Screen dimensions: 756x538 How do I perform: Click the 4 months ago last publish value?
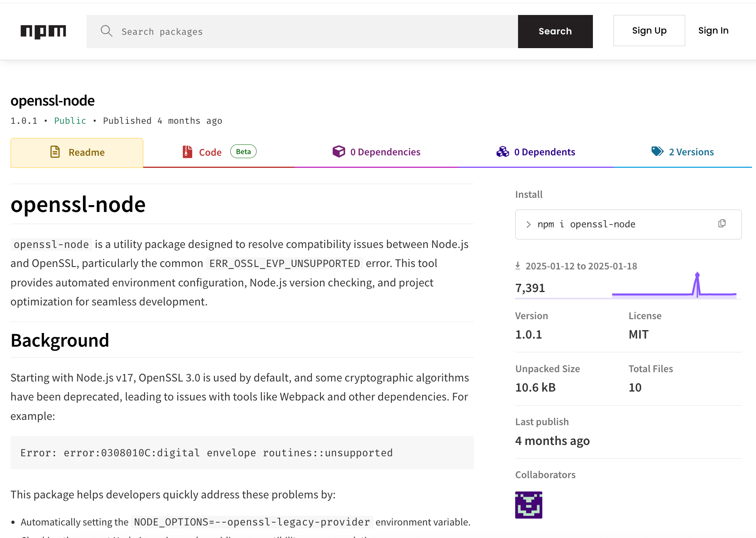click(552, 441)
